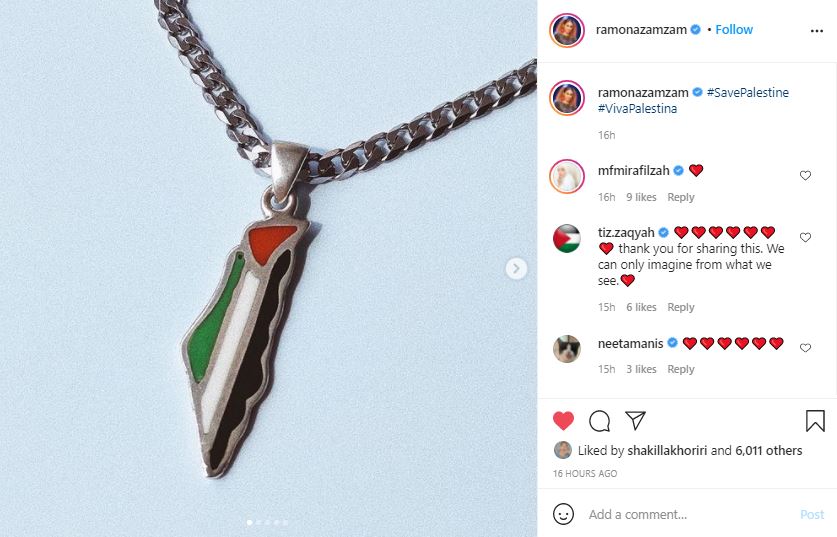Viewport: 837px width, 537px height.
Task: Open #SavePalestine hashtag
Action: tap(747, 92)
